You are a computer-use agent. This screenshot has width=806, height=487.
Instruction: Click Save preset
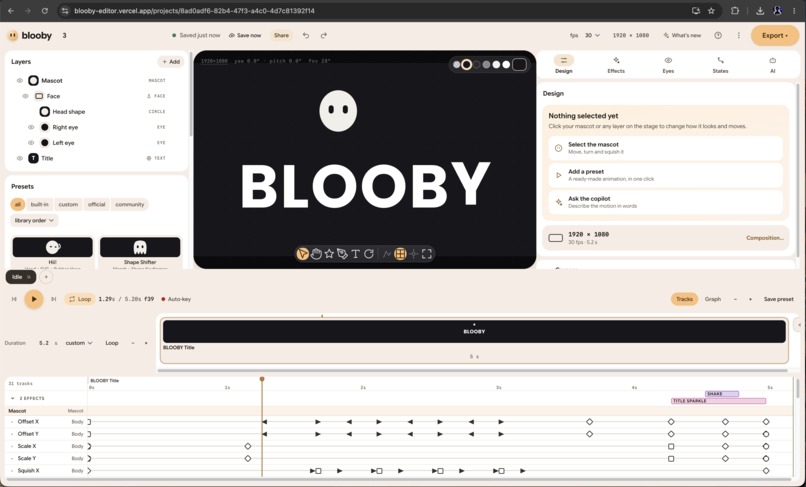pyautogui.click(x=778, y=299)
